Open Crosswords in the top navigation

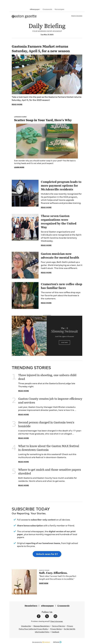pyautogui.click(x=47, y=9)
